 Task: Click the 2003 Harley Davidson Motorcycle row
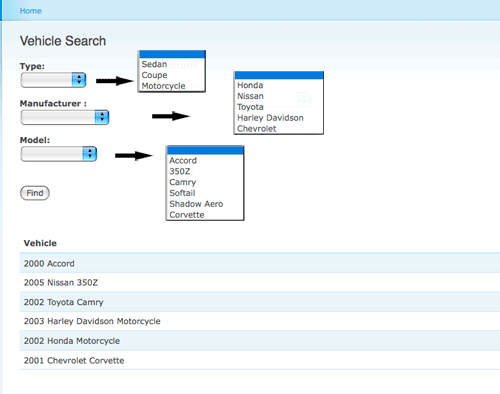tap(260, 321)
